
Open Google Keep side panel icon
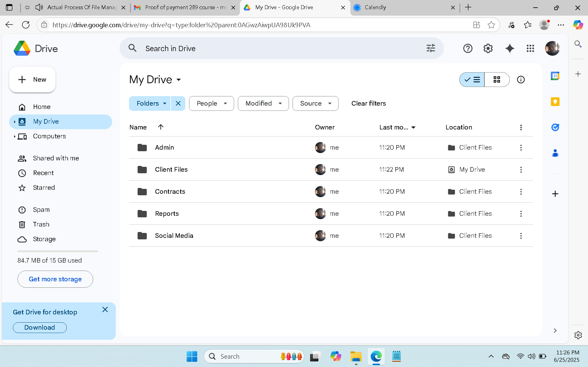555,102
